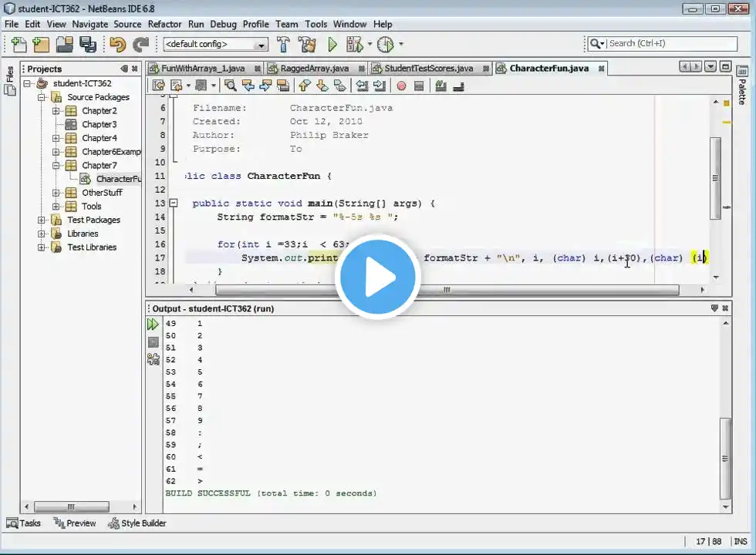This screenshot has width=756, height=555.
Task: Collapse the Chapter7 package node
Action: click(56, 166)
